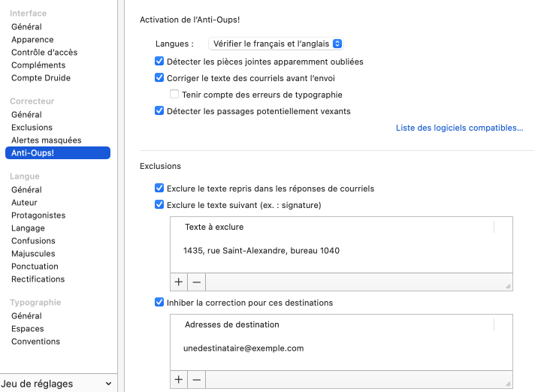Toggle Détecter les passages potentiellement vexants
This screenshot has height=392, width=544.
click(159, 111)
